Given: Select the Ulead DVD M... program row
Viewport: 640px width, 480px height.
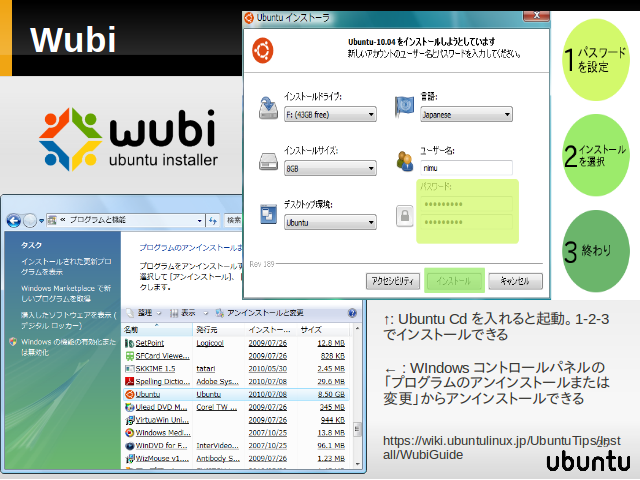Looking at the screenshot, I should tap(236, 407).
